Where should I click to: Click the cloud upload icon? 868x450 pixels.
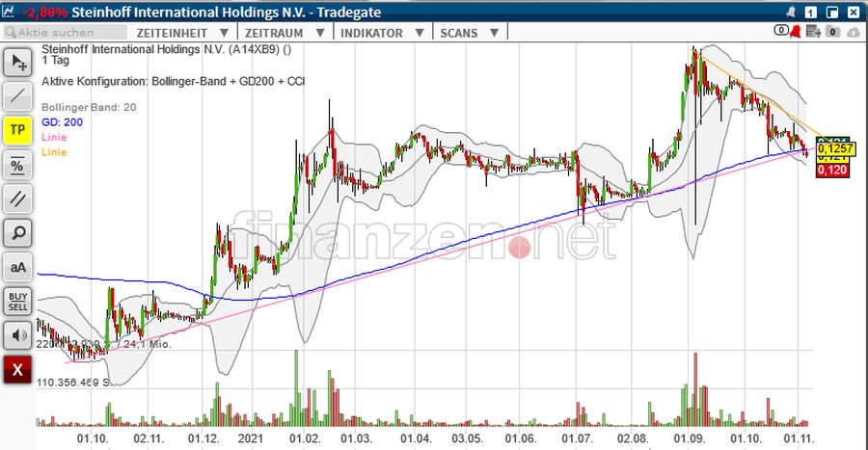pyautogui.click(x=854, y=33)
